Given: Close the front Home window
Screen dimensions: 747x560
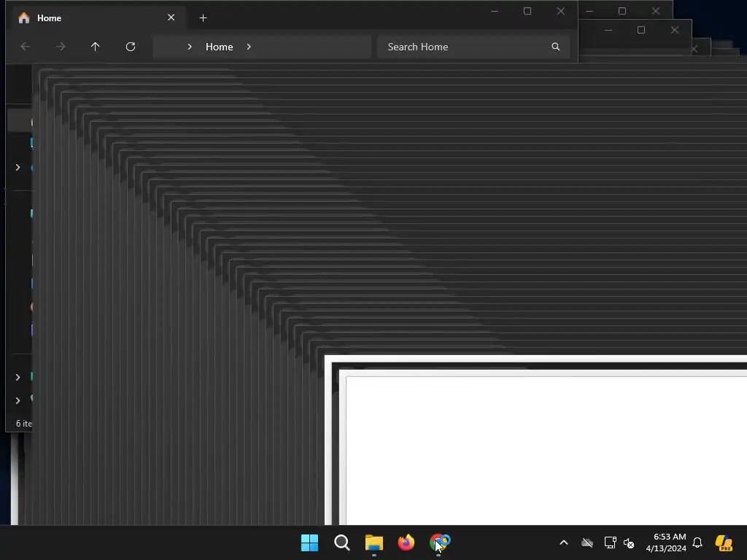Looking at the screenshot, I should pos(561,11).
